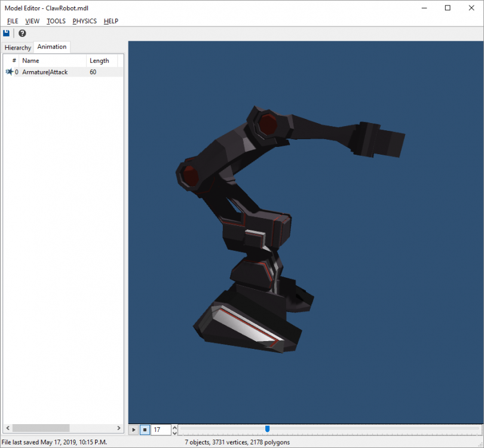Open the TOOLS menu

(56, 21)
